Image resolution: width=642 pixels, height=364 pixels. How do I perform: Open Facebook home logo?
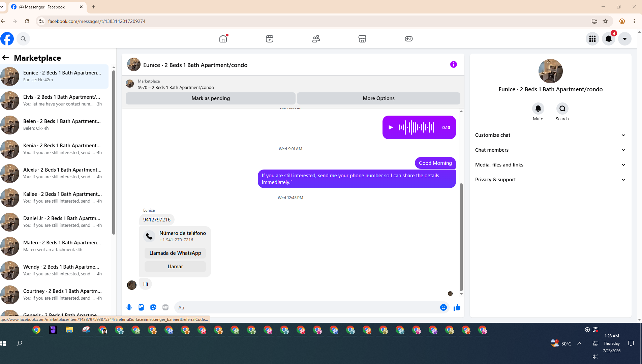pyautogui.click(x=7, y=39)
